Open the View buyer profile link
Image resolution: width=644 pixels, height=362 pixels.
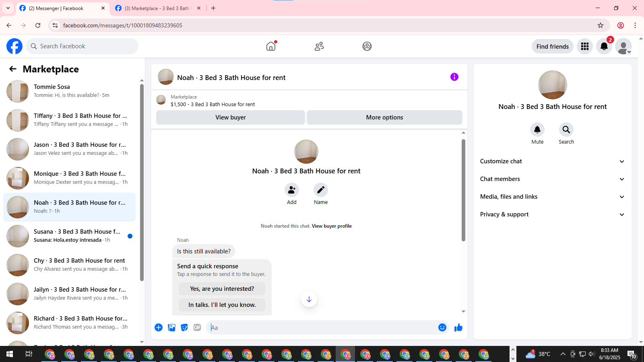[332, 226]
